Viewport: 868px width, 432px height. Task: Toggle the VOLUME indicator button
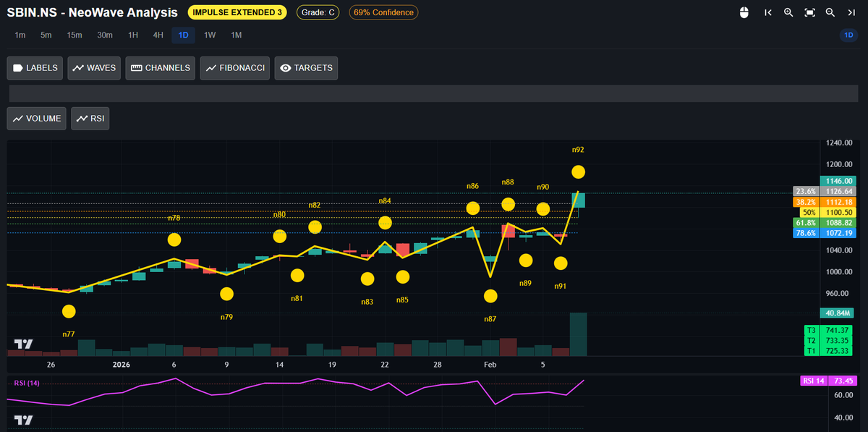pos(37,119)
